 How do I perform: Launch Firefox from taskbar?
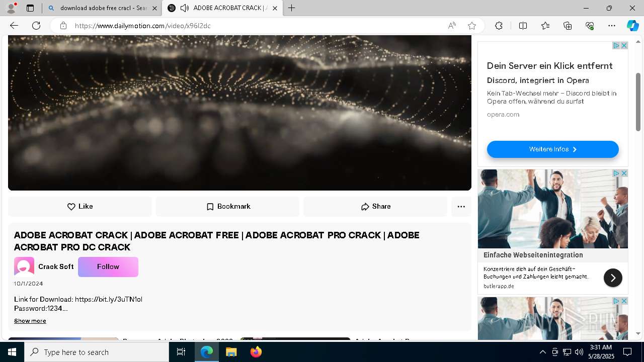point(256,352)
